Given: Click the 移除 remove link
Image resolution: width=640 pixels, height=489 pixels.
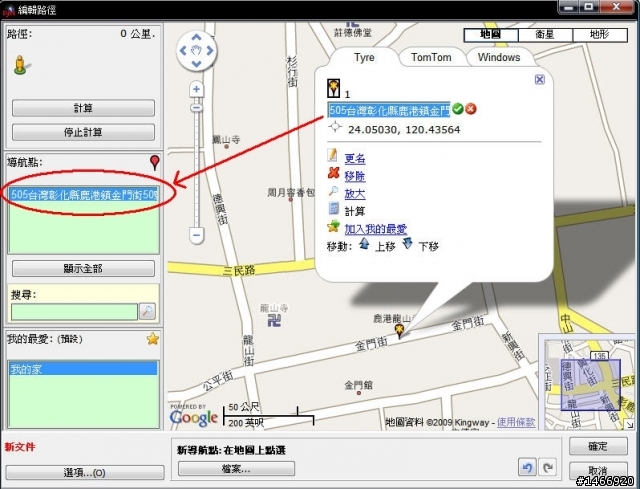Looking at the screenshot, I should pyautogui.click(x=355, y=176).
